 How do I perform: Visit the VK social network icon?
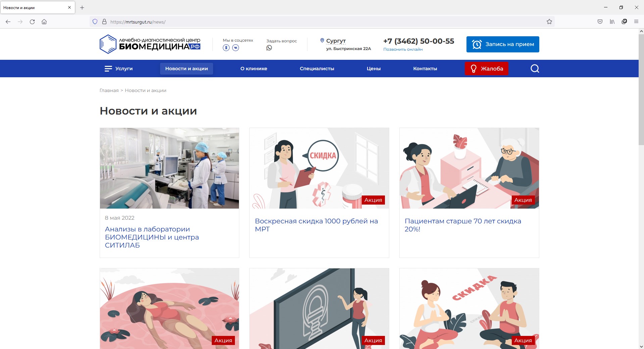236,48
